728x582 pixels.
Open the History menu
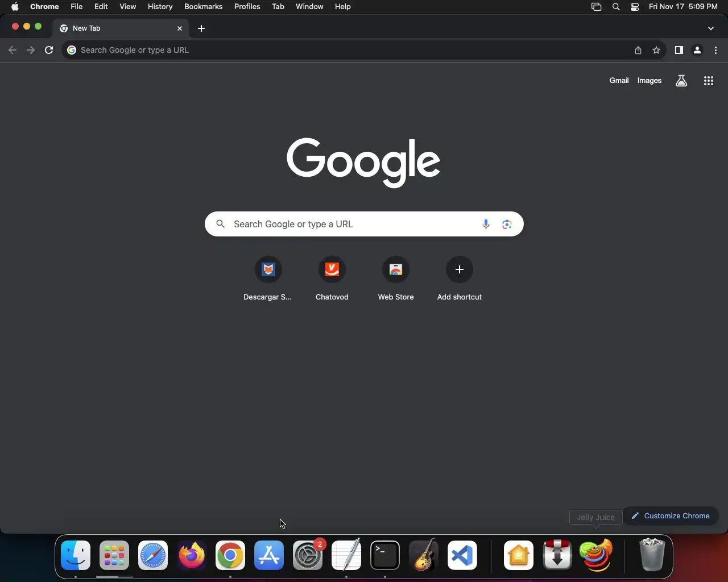pyautogui.click(x=160, y=7)
